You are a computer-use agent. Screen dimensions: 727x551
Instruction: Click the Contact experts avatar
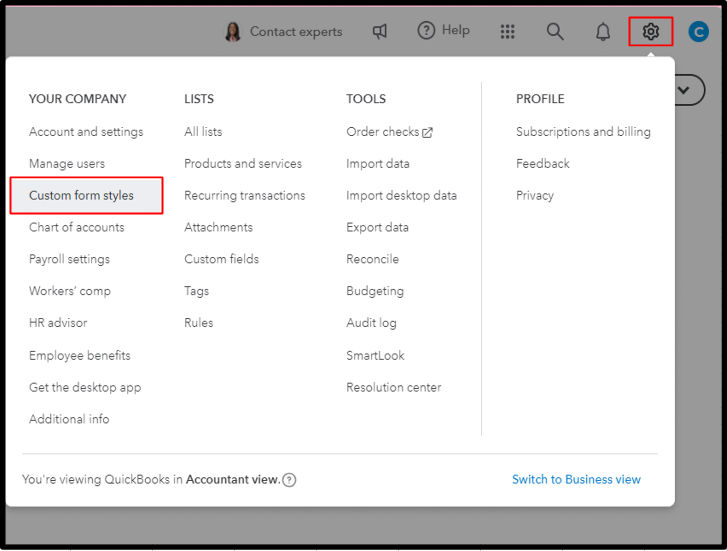(233, 32)
